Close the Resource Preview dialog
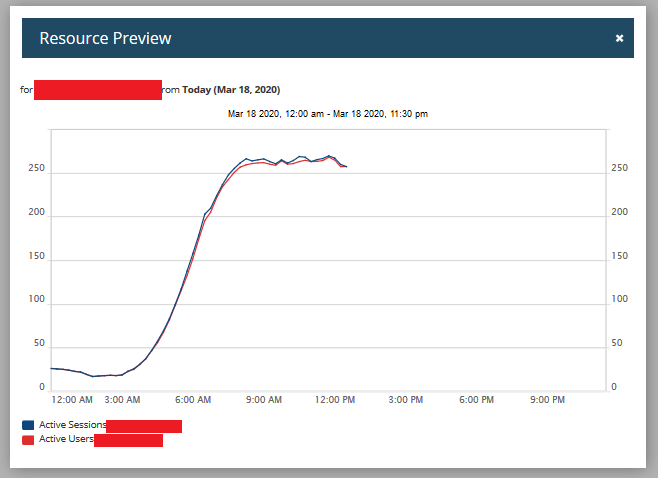This screenshot has height=478, width=658. pos(619,38)
